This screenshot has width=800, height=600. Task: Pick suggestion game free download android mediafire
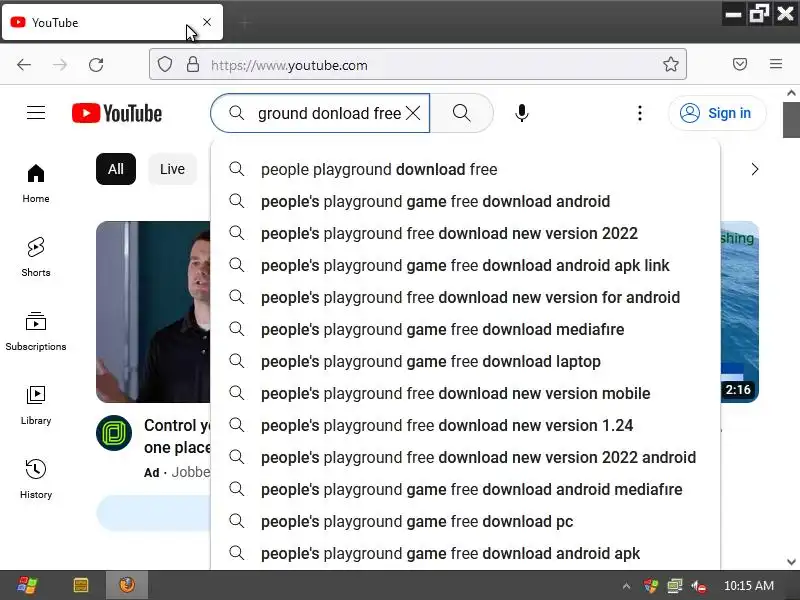click(465, 490)
